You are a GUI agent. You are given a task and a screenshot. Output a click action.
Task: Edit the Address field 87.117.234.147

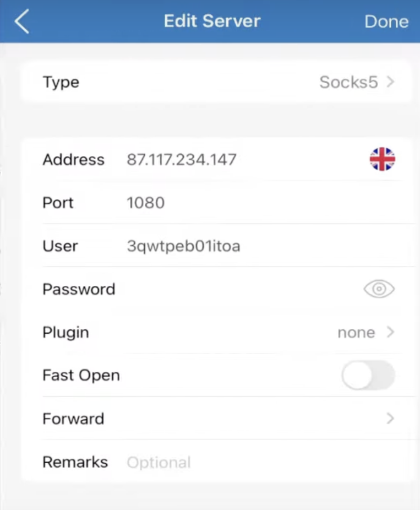(x=182, y=160)
